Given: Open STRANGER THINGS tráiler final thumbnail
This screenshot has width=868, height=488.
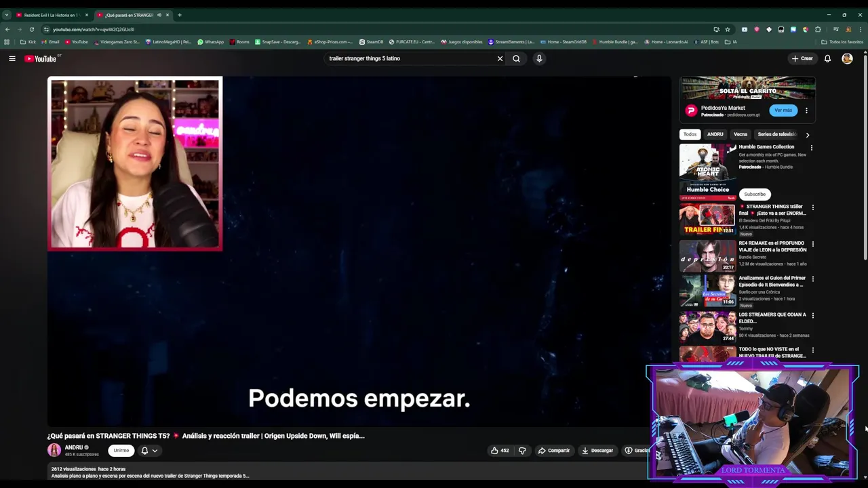Looking at the screenshot, I should (707, 219).
